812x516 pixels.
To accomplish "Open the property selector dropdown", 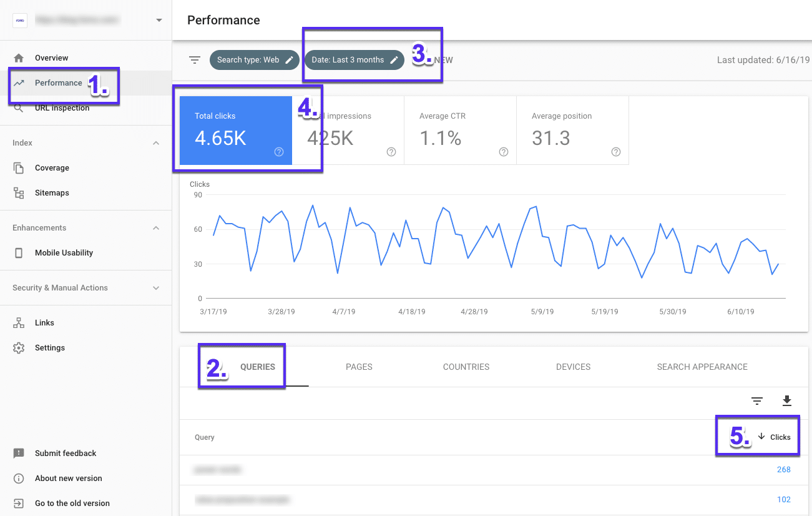I will click(x=159, y=19).
